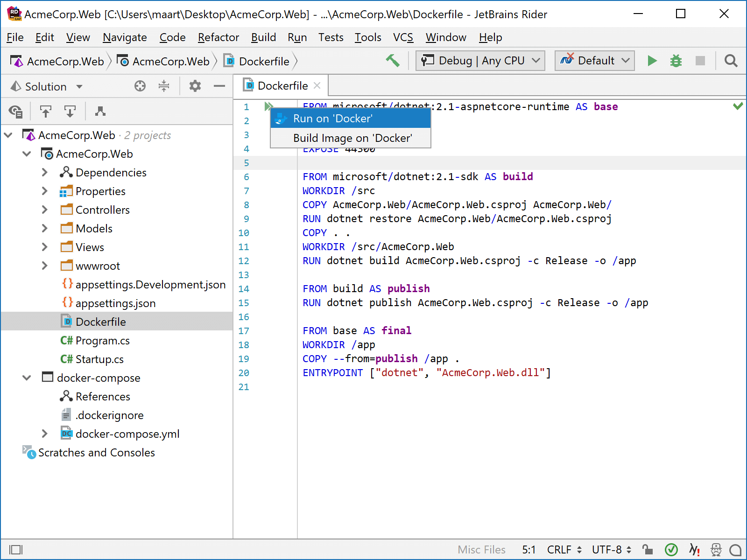Select Startup.cs in solution tree
The height and width of the screenshot is (560, 747).
tap(92, 359)
